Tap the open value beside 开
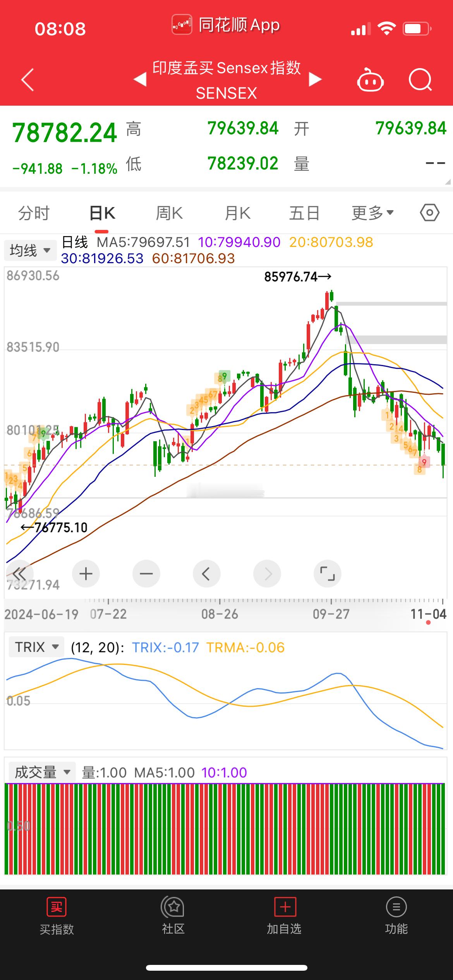 coord(411,128)
